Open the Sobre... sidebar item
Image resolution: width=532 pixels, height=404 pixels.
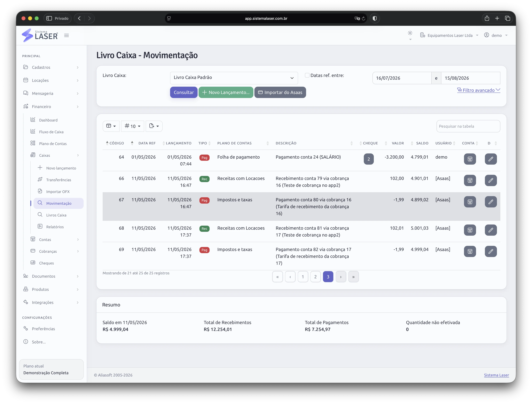click(39, 342)
